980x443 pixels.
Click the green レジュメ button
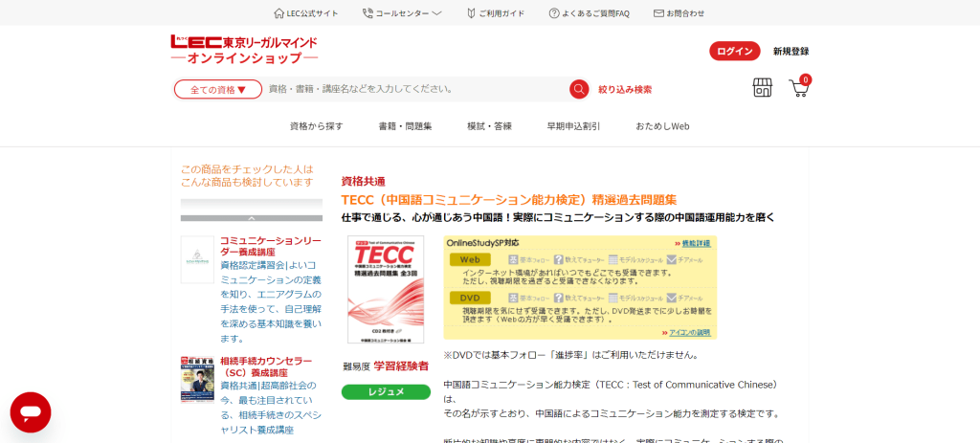point(386,391)
